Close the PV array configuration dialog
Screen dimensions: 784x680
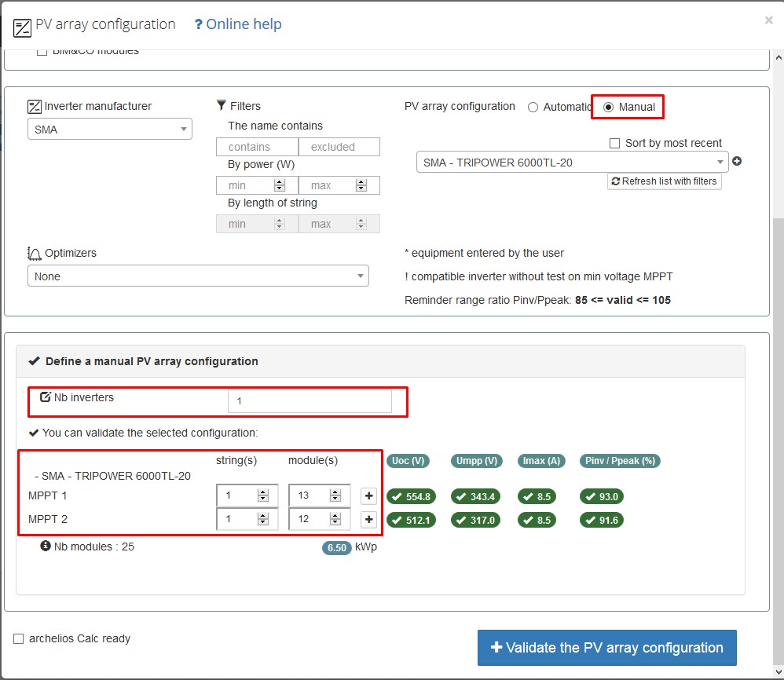(x=768, y=20)
